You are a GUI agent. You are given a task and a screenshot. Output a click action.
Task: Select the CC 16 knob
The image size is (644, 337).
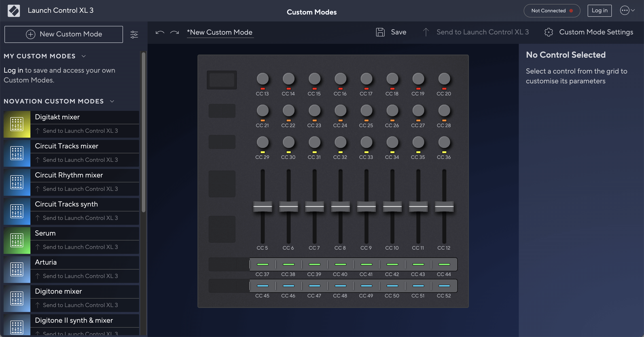click(x=340, y=79)
